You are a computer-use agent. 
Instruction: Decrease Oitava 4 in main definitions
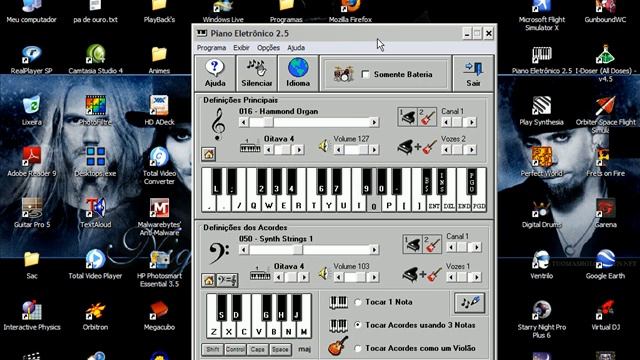269,150
